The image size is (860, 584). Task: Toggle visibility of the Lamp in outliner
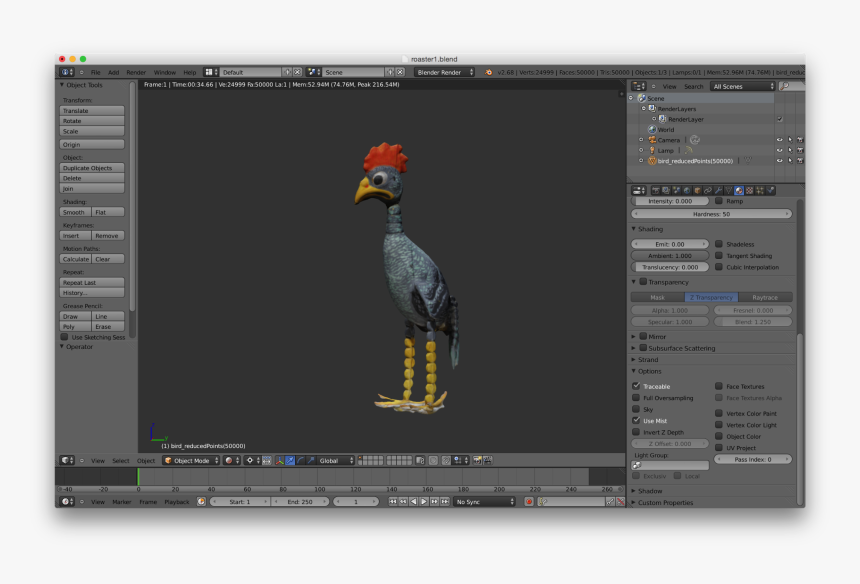pos(780,150)
